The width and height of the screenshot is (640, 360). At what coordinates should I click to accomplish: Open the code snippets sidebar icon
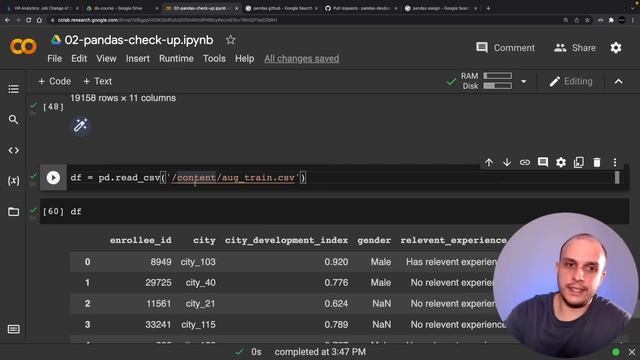click(x=13, y=150)
